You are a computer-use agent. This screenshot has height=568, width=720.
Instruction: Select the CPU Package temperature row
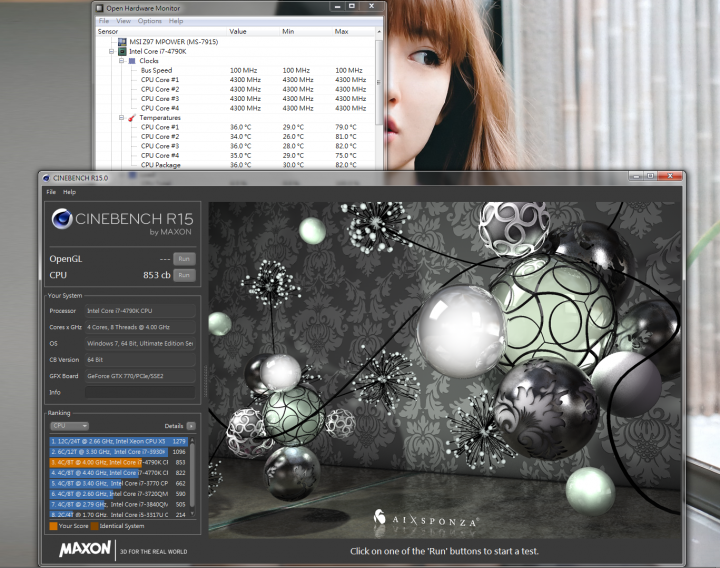235,165
